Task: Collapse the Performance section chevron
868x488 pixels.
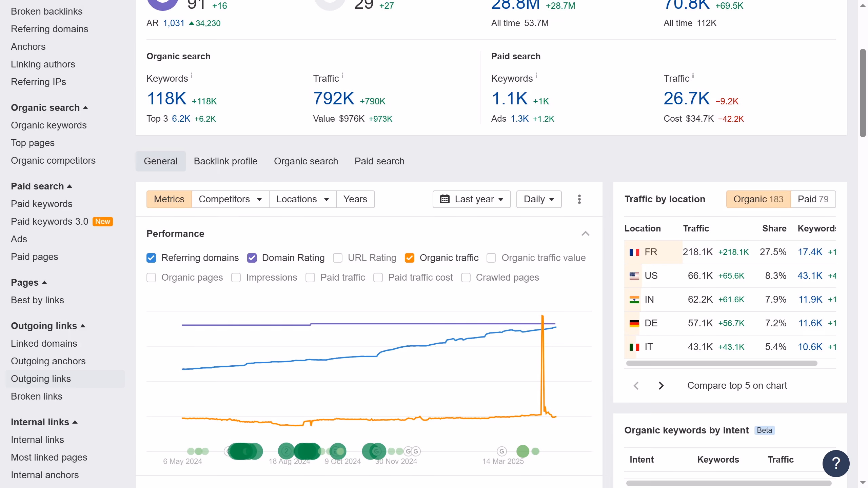Action: [x=586, y=234]
